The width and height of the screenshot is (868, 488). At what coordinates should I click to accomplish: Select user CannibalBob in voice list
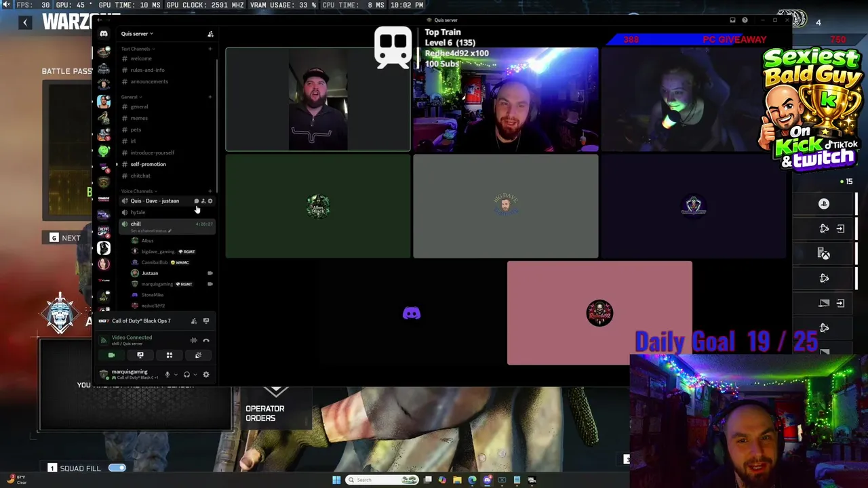tap(154, 262)
